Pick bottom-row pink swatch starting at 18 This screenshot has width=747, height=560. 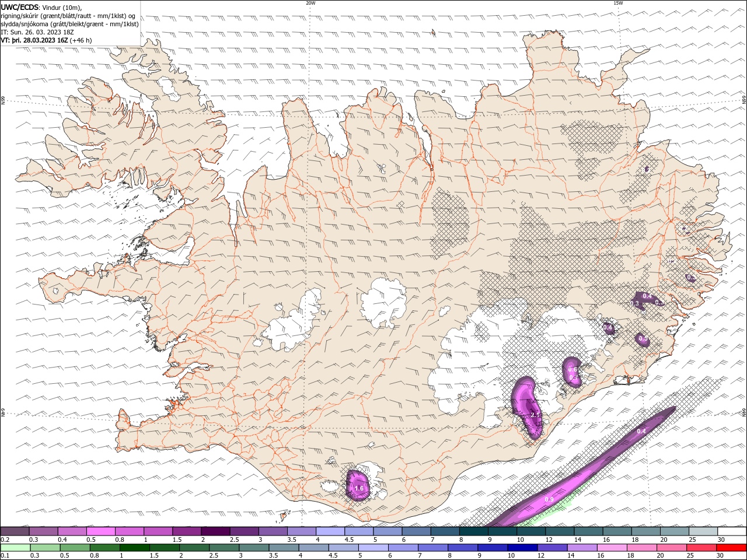pyautogui.click(x=642, y=548)
